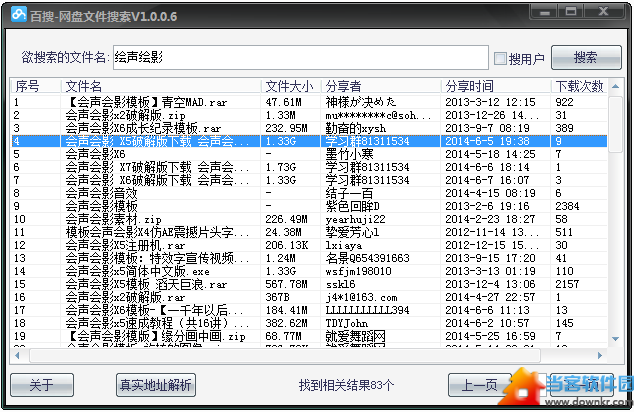The image size is (634, 412).
Task: Close the 百搜 window
Action: pyautogui.click(x=603, y=12)
